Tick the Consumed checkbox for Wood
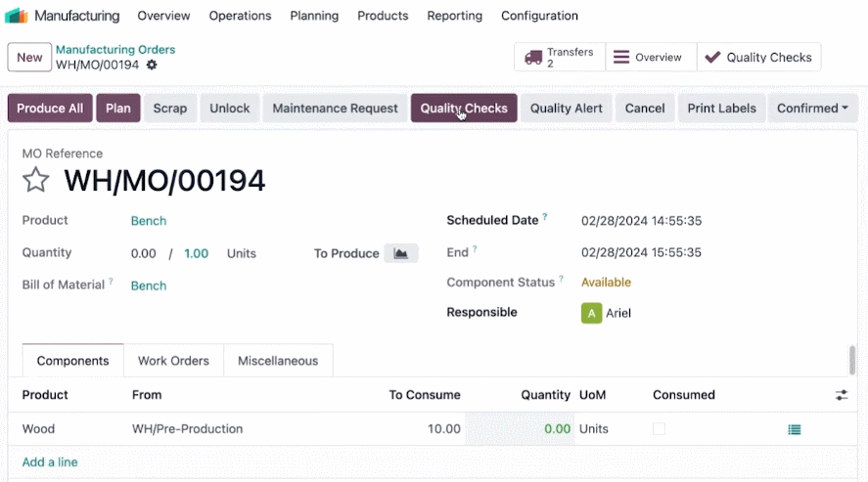The width and height of the screenshot is (868, 482). (659, 429)
